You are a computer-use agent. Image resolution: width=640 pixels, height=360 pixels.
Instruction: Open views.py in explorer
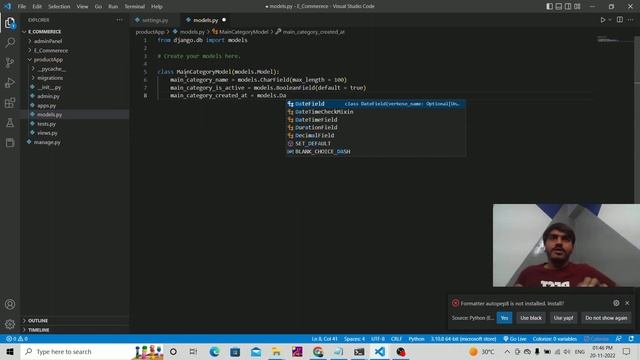point(47,133)
